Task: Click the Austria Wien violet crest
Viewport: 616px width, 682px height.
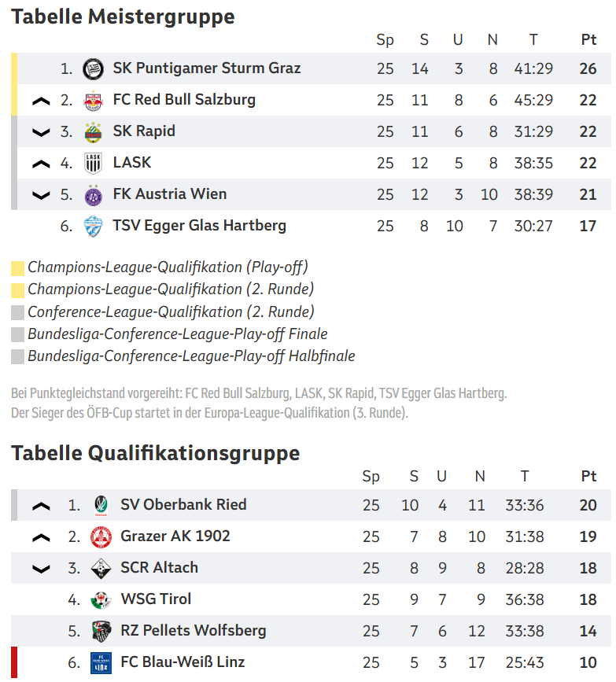Action: 93,195
